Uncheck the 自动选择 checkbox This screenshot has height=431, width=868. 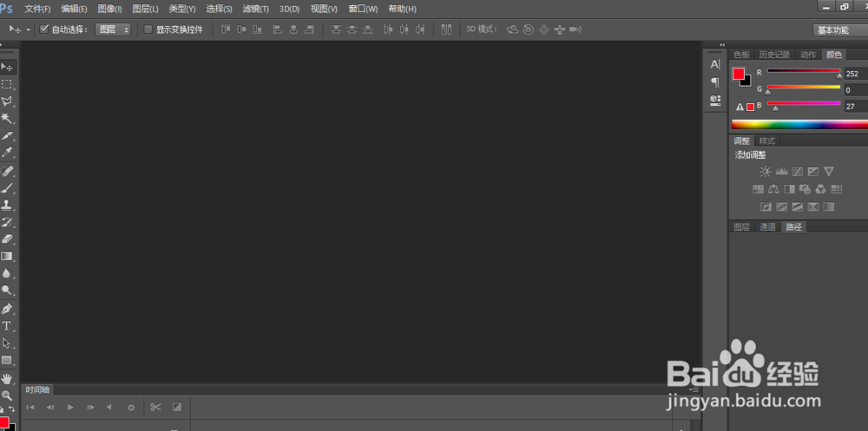coord(44,29)
